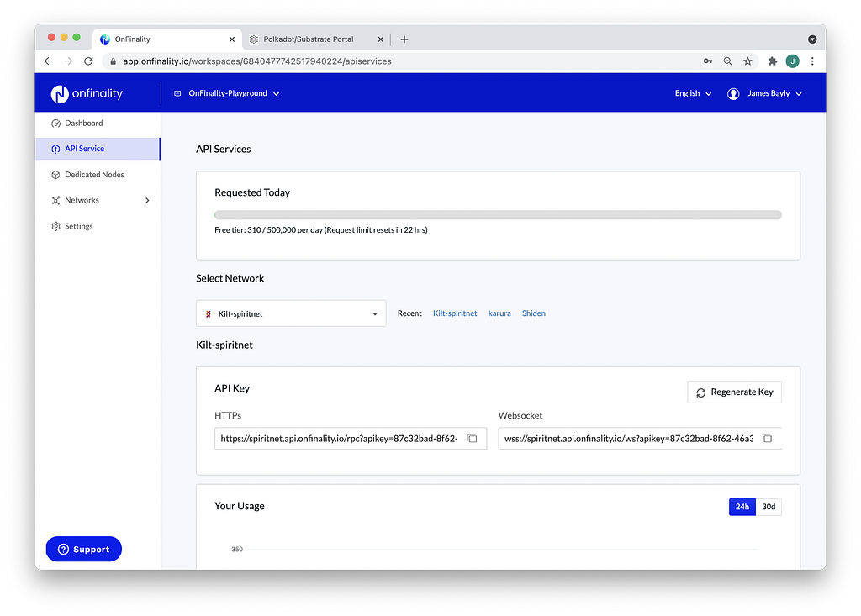Screen dimensions: 861x616
Task: Switch to the OnFinality browser tab
Action: (x=167, y=39)
